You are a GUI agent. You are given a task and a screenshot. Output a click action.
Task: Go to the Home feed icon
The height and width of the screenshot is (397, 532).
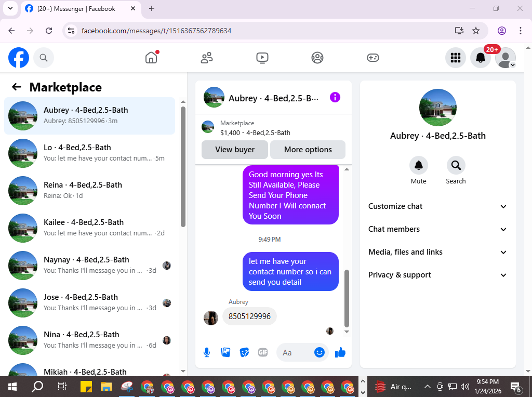tap(151, 58)
